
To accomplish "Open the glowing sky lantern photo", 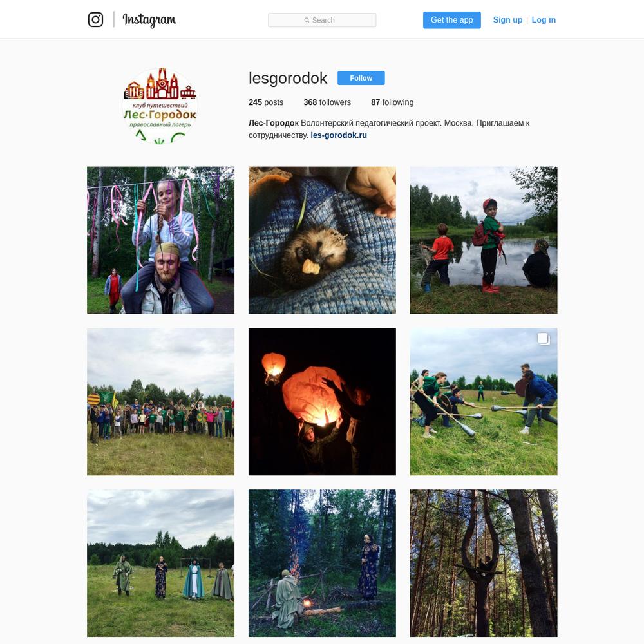I will pos(322,402).
